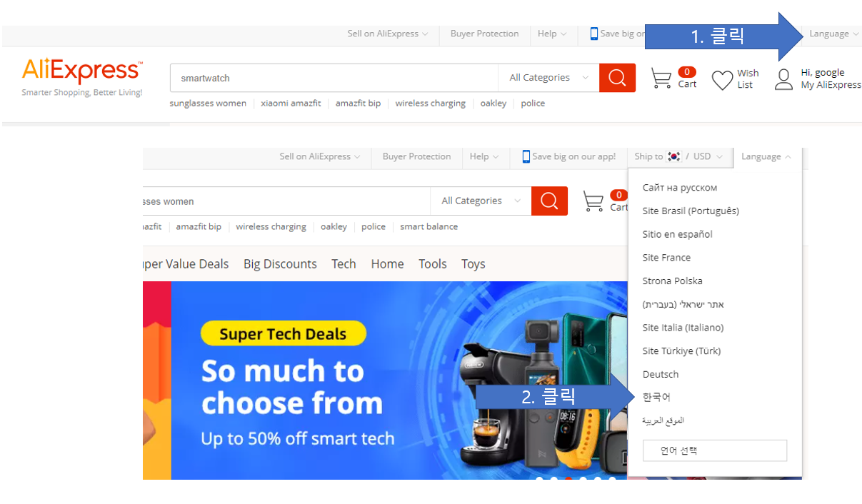The image size is (862, 504).
Task: Click 'smart balance' search suggestion
Action: coord(429,226)
